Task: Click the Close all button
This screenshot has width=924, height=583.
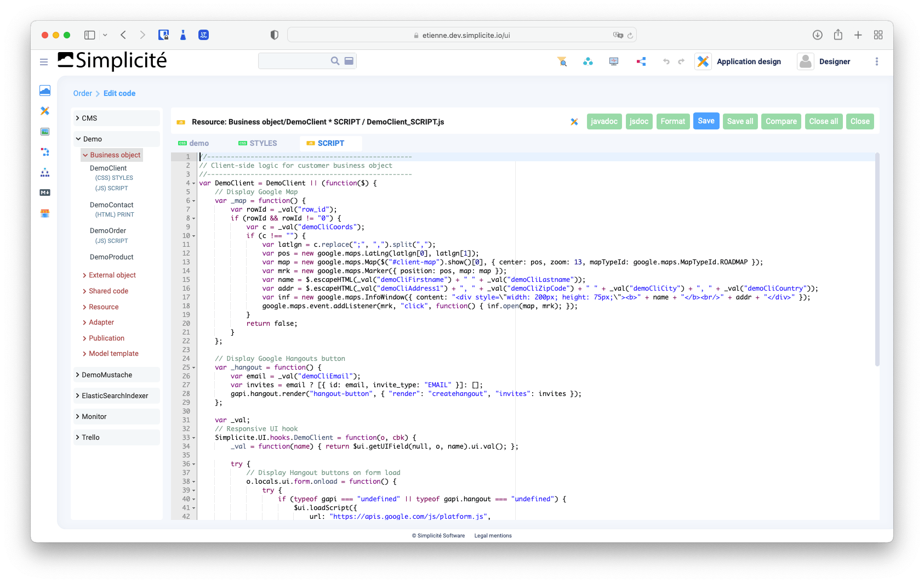Action: click(823, 121)
